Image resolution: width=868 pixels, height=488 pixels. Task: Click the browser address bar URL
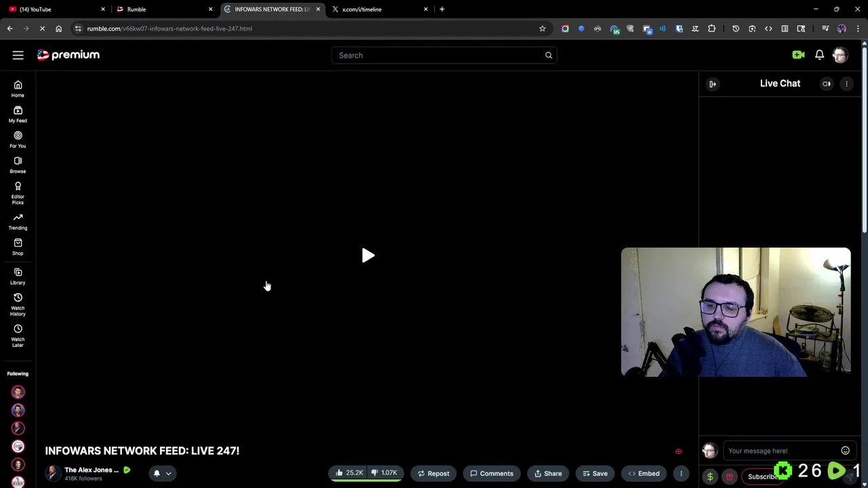[x=170, y=28]
